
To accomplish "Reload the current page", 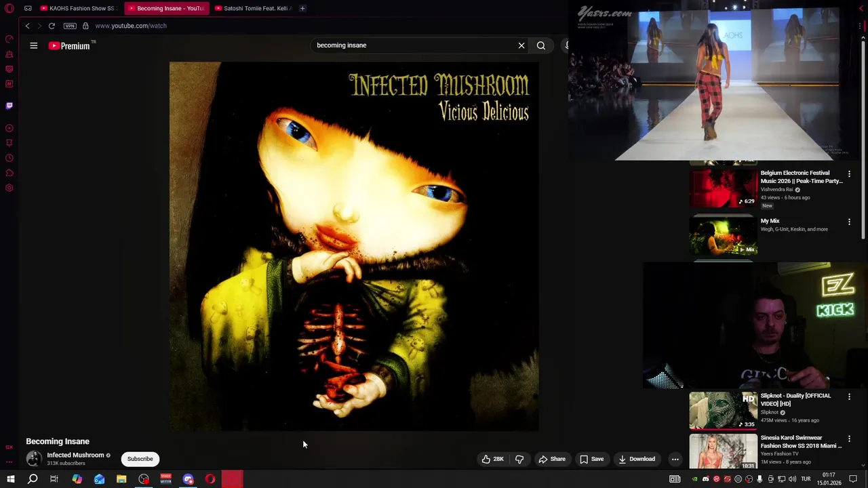I will 52,26.
